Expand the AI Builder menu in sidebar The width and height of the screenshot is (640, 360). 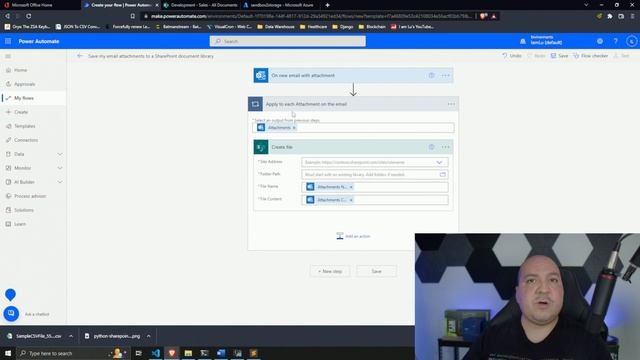pyautogui.click(x=60, y=182)
